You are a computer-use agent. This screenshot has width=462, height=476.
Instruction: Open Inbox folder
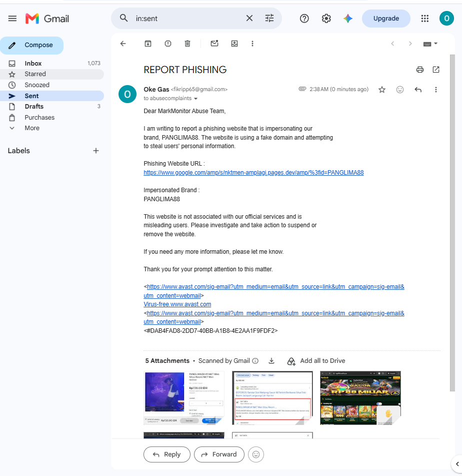52,63
